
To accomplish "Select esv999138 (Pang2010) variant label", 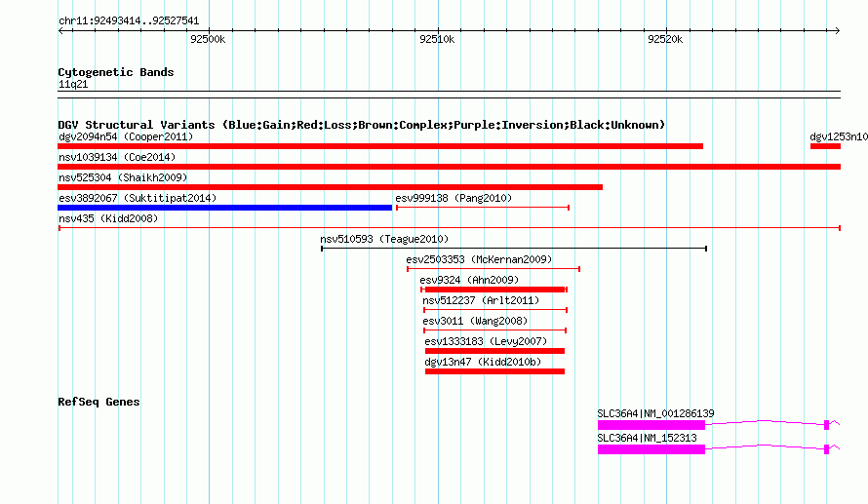I will coord(454,198).
